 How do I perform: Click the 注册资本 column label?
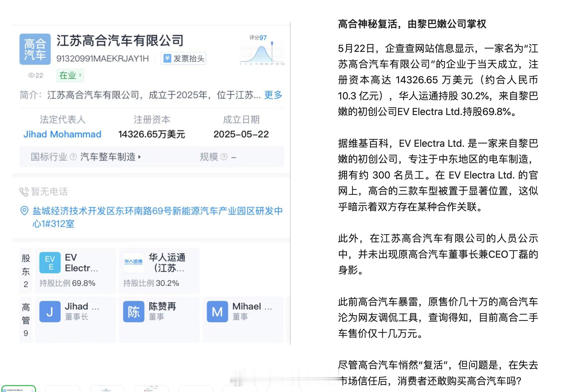coord(151,119)
